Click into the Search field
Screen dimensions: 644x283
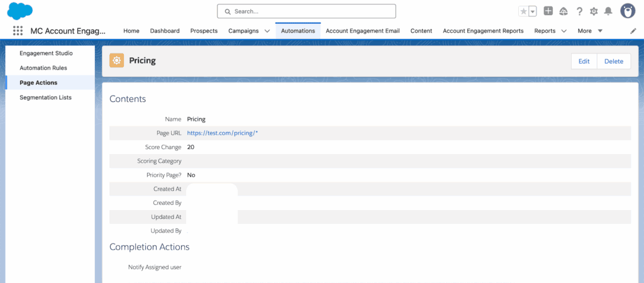point(306,11)
